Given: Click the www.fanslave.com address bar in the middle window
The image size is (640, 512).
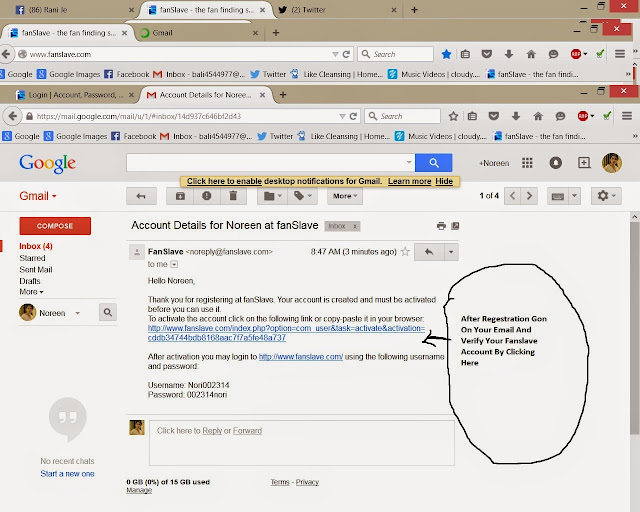Looking at the screenshot, I should click(180, 54).
